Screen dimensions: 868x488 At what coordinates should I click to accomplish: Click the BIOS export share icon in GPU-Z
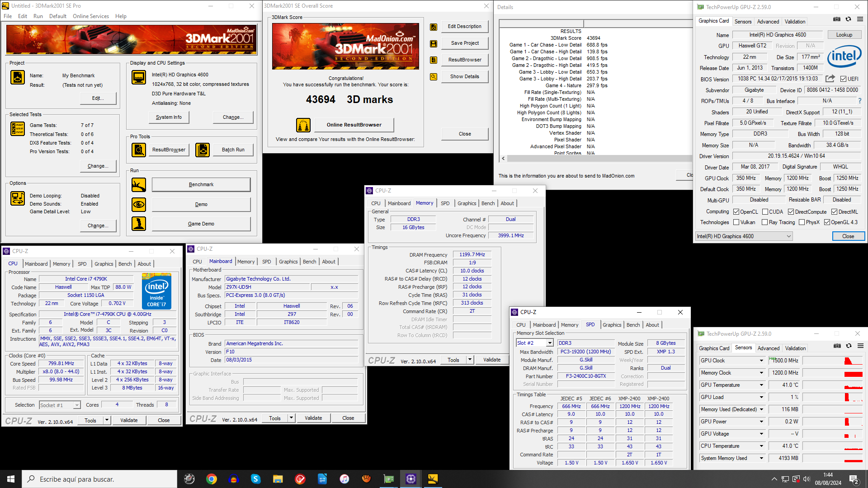[x=830, y=79]
